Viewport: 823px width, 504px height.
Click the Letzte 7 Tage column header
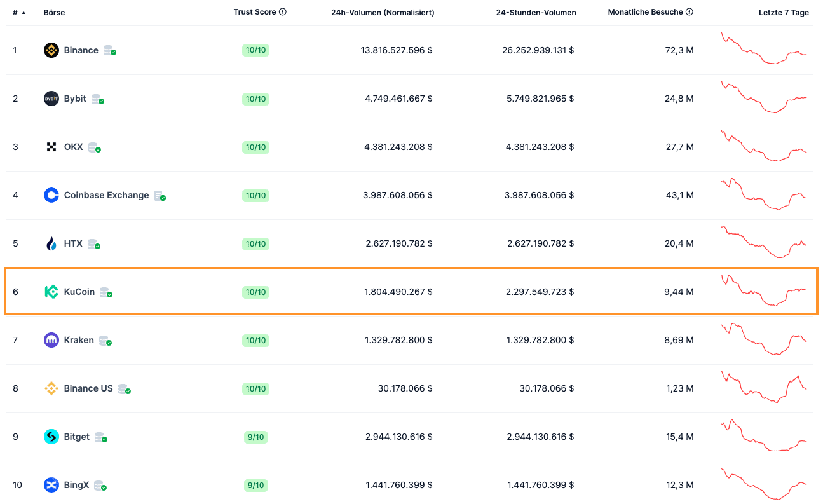(784, 13)
